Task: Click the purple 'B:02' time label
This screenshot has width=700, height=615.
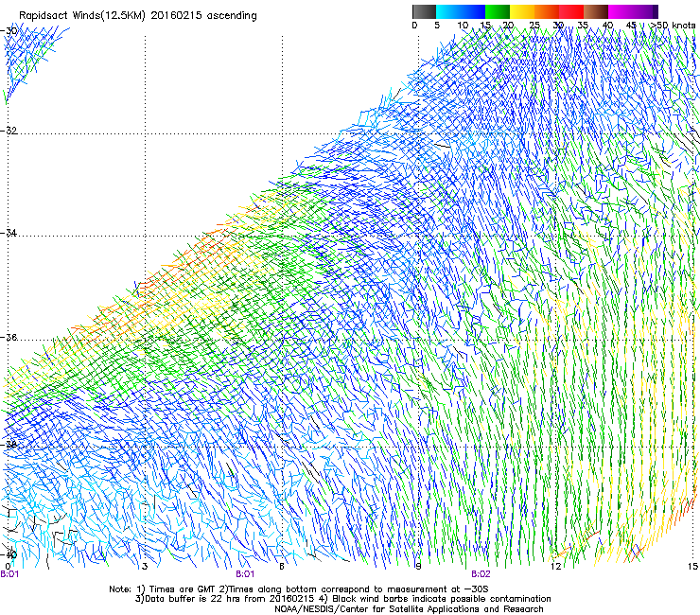Action: [481, 574]
